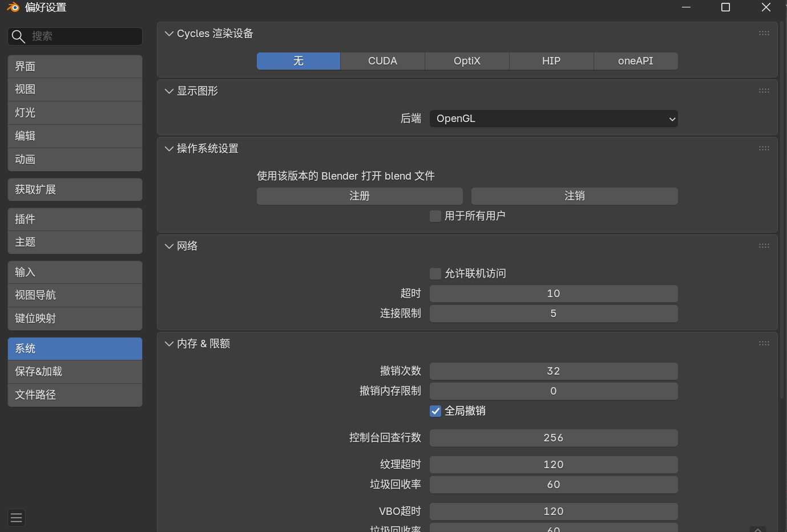Maximize the 偏好设置 window

click(x=726, y=7)
